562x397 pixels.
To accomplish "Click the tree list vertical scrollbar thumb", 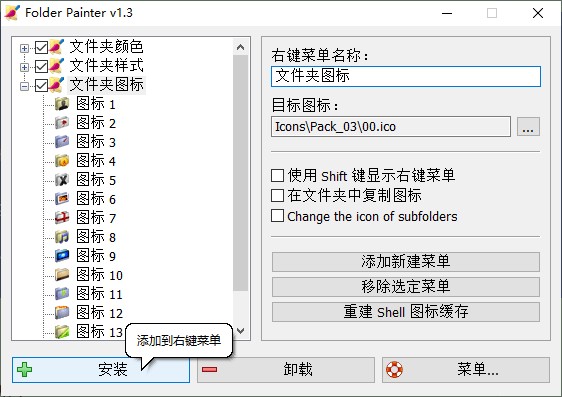I will click(x=241, y=173).
